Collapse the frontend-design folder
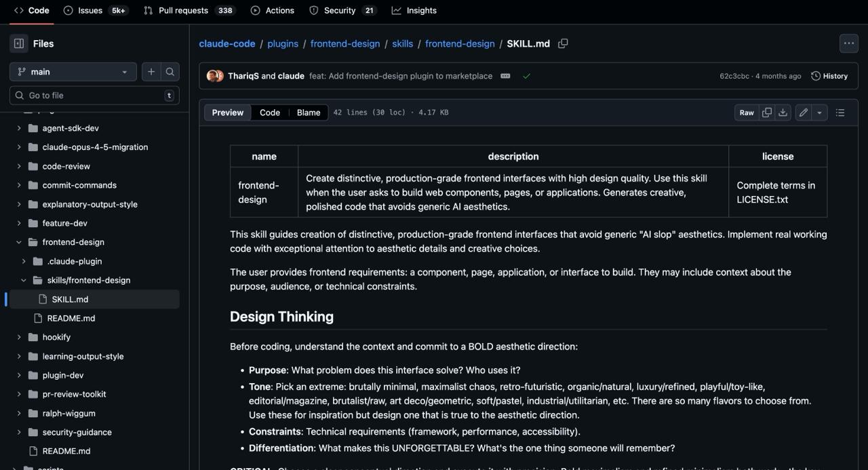868x470 pixels. click(x=19, y=242)
